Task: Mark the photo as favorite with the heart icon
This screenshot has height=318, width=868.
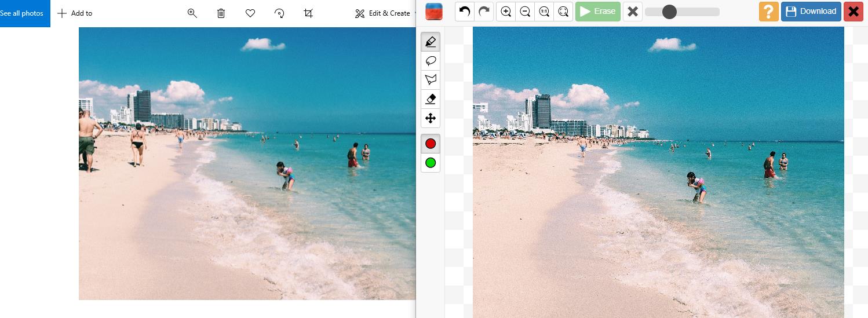Action: click(x=250, y=13)
